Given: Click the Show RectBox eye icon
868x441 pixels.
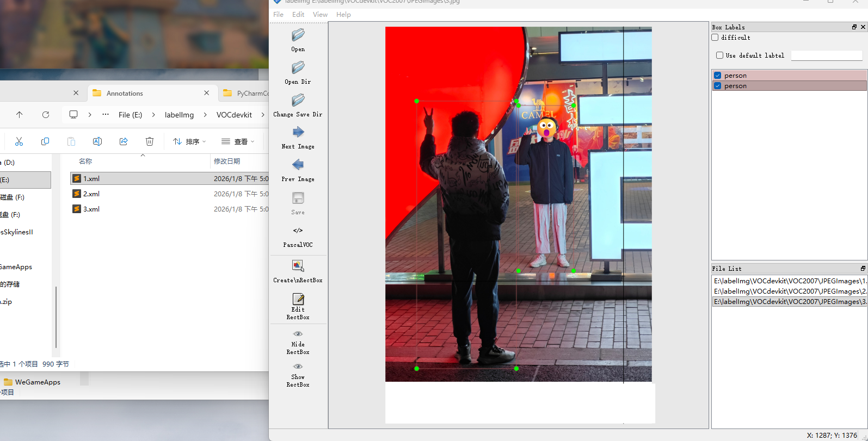Looking at the screenshot, I should 298,367.
